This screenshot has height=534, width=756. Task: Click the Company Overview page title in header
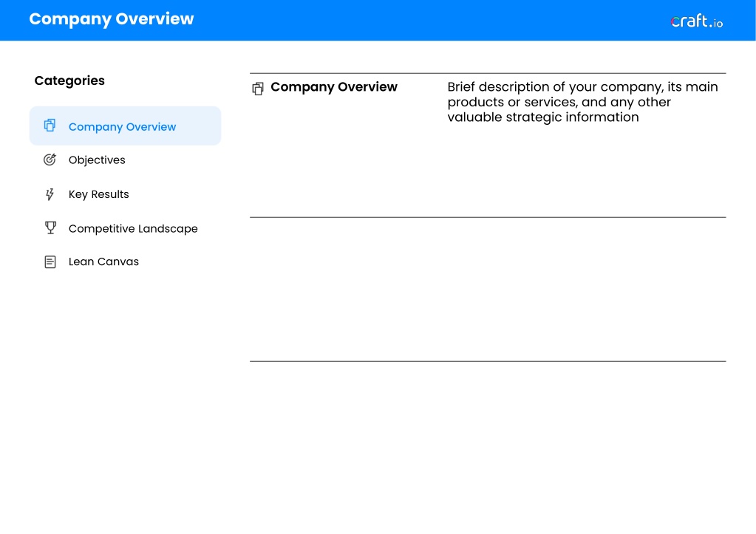tap(112, 19)
